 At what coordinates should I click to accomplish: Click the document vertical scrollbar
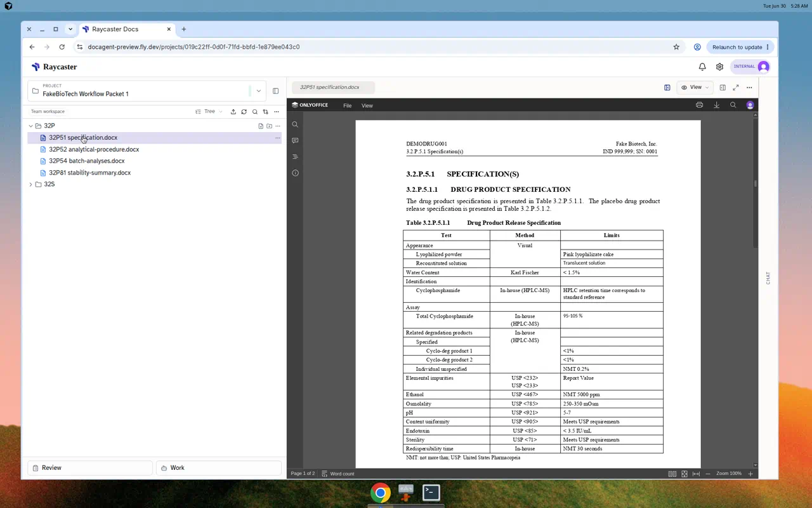(x=755, y=184)
